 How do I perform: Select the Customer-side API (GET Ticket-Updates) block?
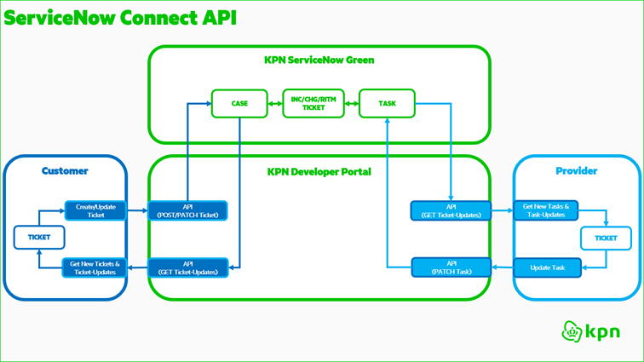(188, 268)
